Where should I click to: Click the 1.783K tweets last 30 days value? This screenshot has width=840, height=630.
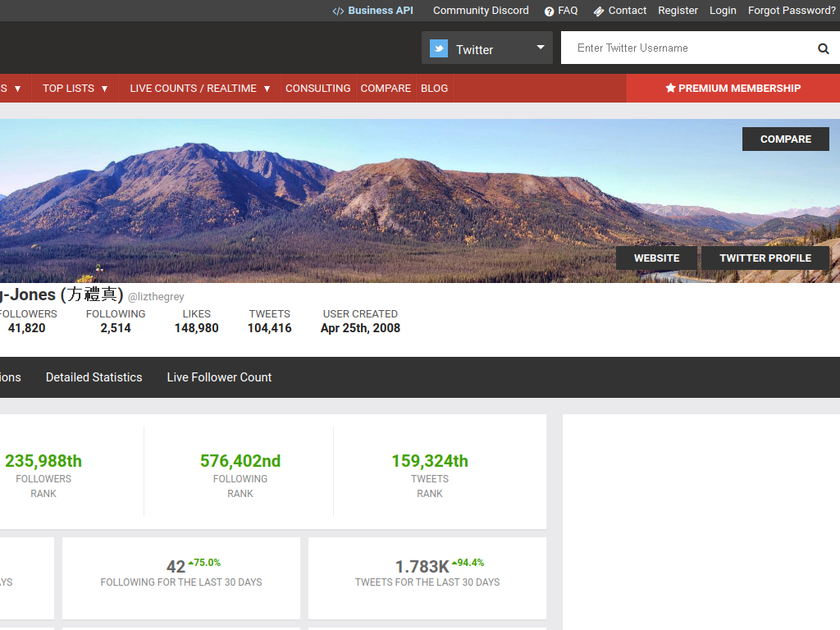(422, 566)
